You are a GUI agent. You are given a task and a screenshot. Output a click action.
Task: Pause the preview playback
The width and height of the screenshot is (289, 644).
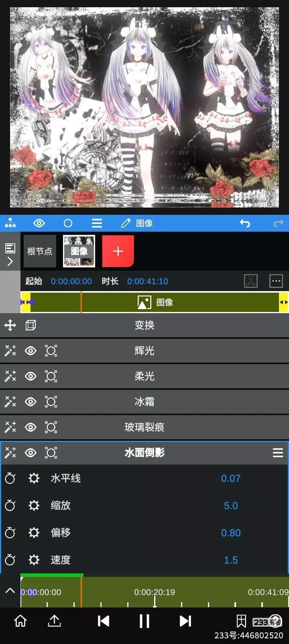click(144, 621)
